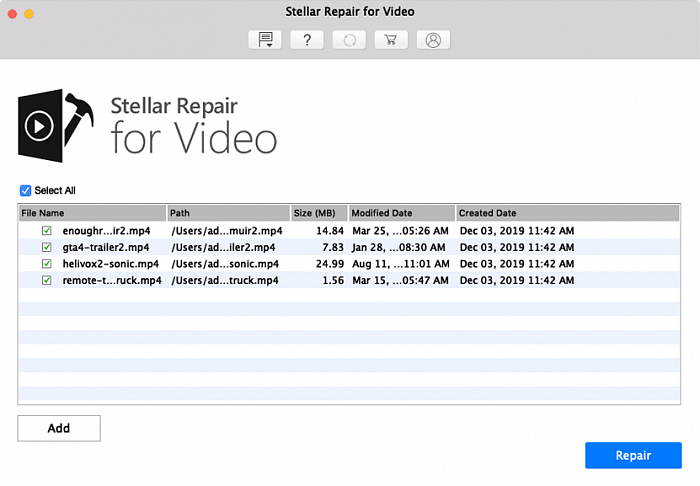Viewport: 700px width, 486px height.
Task: Open the log report toolbar icon
Action: point(265,40)
